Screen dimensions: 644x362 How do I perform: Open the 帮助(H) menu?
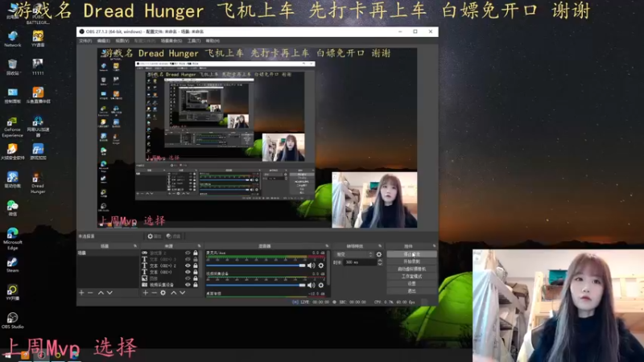[213, 41]
